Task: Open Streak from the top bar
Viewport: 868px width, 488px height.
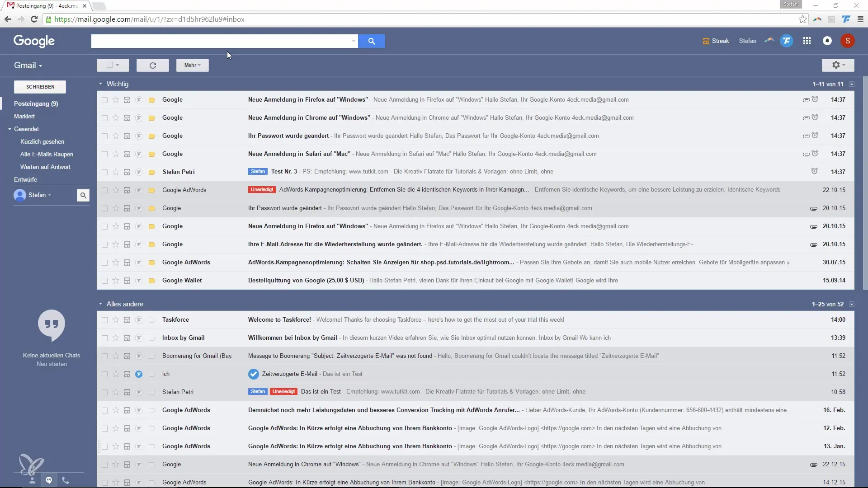Action: coord(716,41)
